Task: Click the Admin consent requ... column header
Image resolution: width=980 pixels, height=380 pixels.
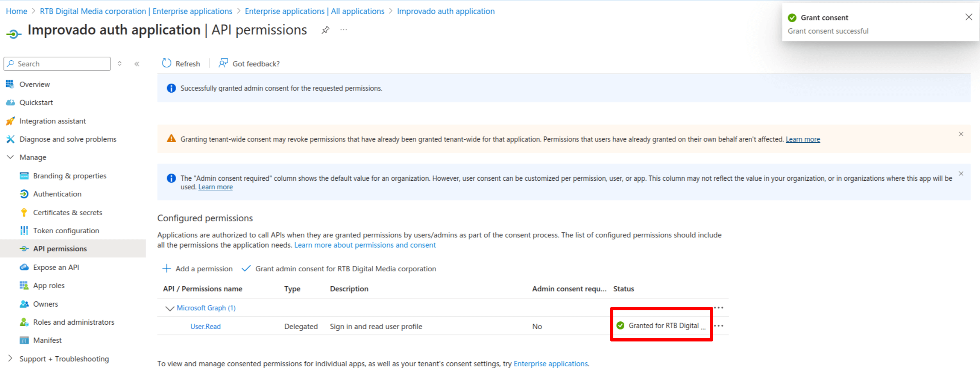Action: (x=569, y=289)
